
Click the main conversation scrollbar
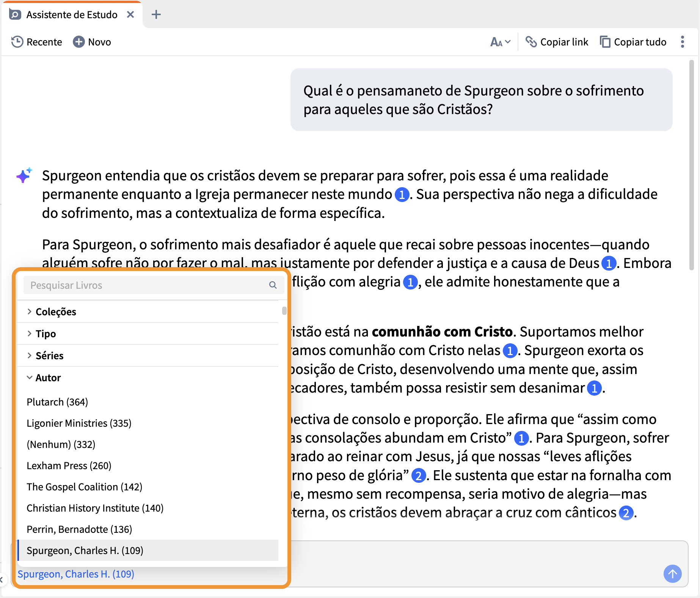pos(692,165)
